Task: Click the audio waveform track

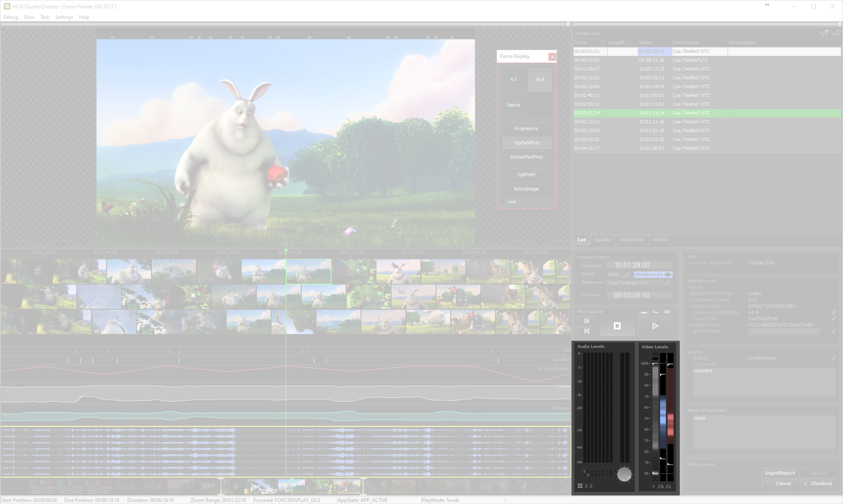Action: pos(285,451)
